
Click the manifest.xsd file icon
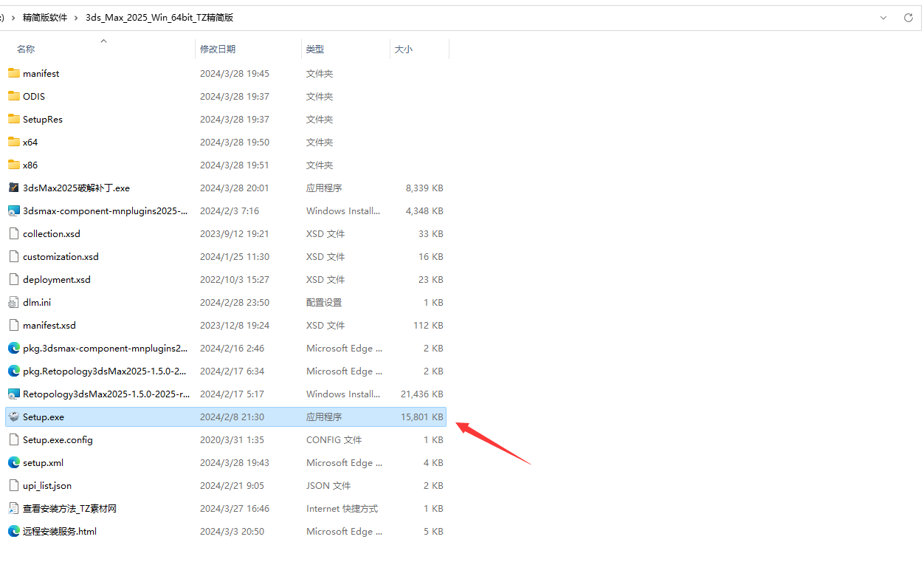(x=13, y=325)
